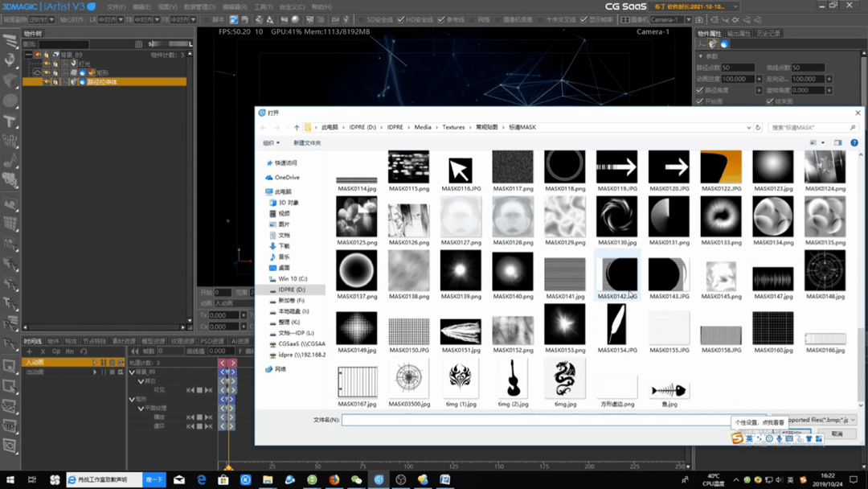
Task: Click the play icon on 入动画 row
Action: coord(94,363)
